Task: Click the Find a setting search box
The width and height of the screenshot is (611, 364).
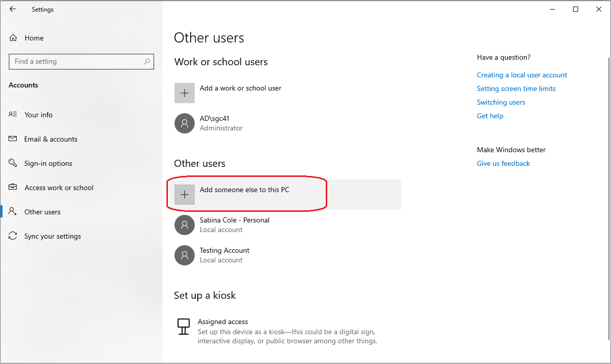Action: tap(76, 62)
